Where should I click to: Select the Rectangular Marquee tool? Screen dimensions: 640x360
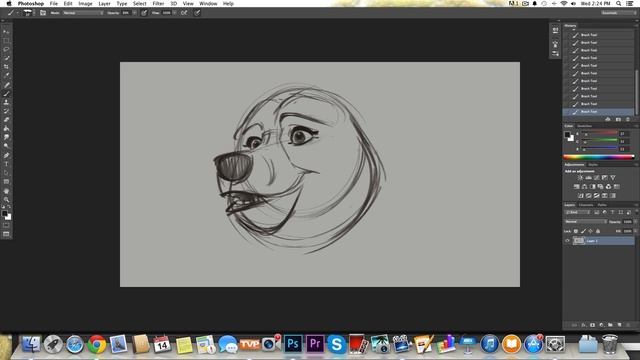7,41
